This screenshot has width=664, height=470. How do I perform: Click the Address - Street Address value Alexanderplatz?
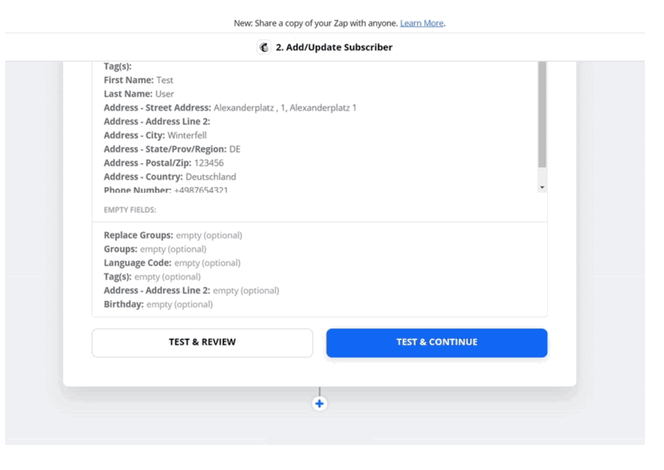tap(284, 108)
